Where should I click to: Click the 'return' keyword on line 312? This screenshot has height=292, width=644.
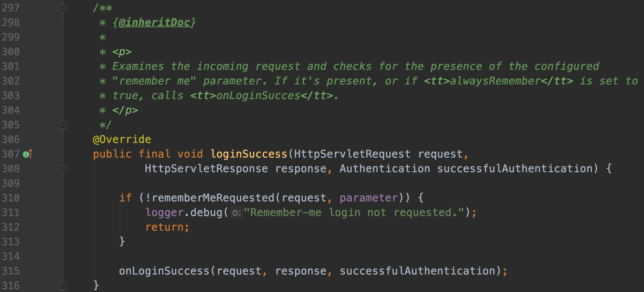[164, 227]
